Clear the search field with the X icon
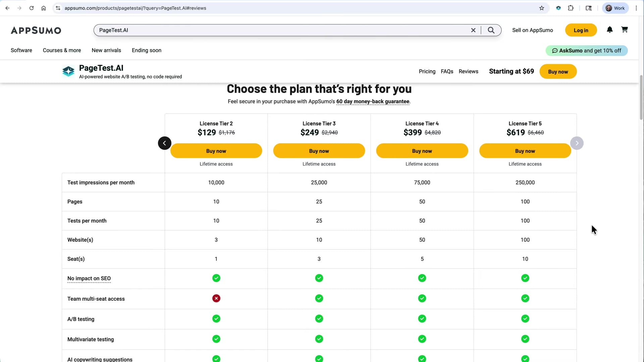 click(473, 30)
